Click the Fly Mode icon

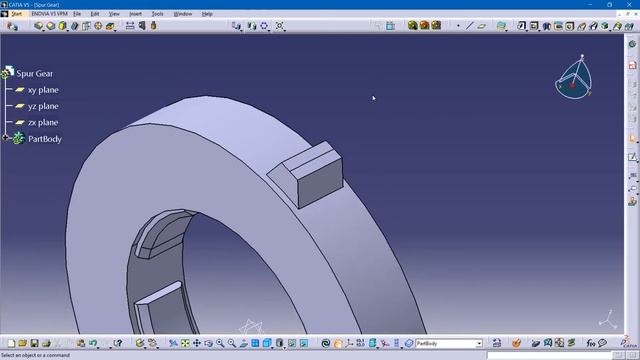point(173,343)
